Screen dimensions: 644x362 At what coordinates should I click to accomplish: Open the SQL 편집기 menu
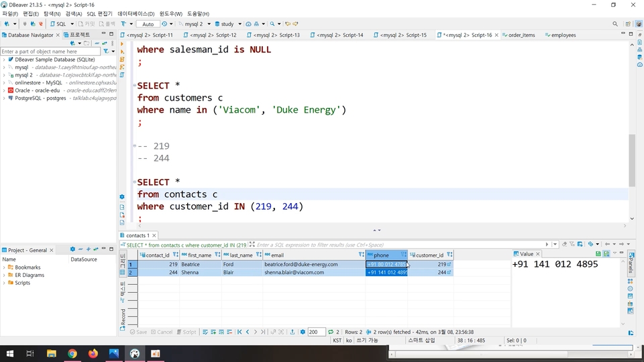(99, 13)
